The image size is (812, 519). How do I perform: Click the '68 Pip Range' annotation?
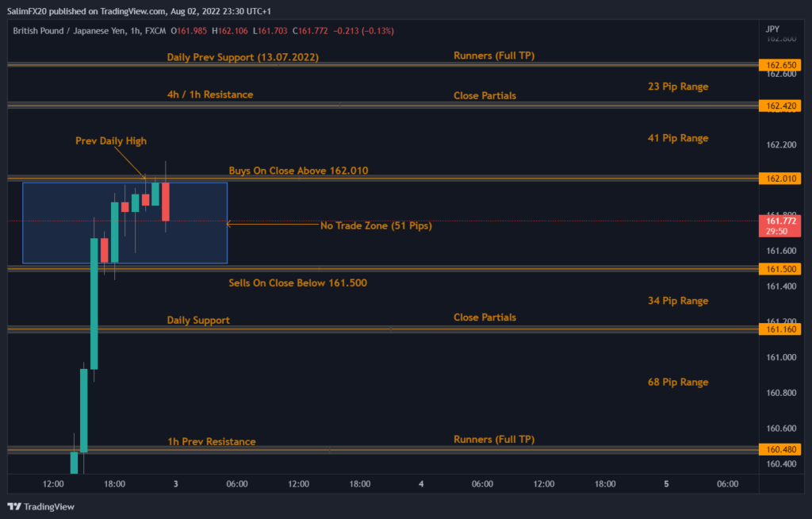pos(678,383)
